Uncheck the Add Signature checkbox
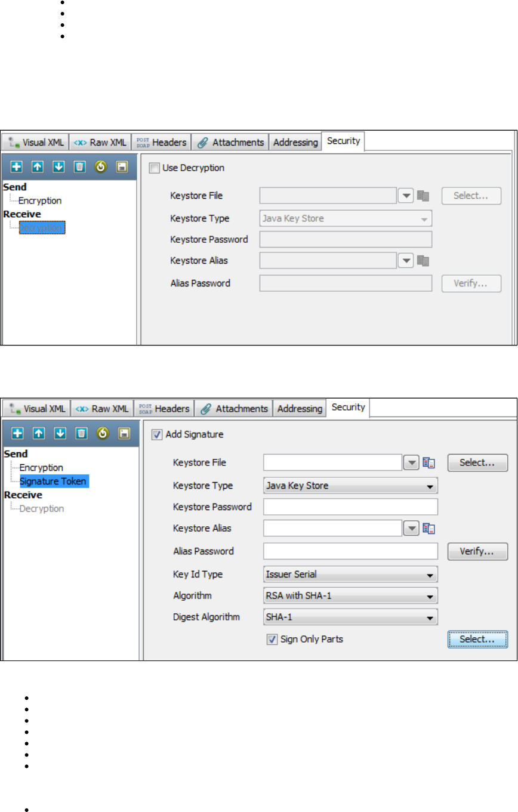The width and height of the screenshot is (518, 812). [x=157, y=435]
